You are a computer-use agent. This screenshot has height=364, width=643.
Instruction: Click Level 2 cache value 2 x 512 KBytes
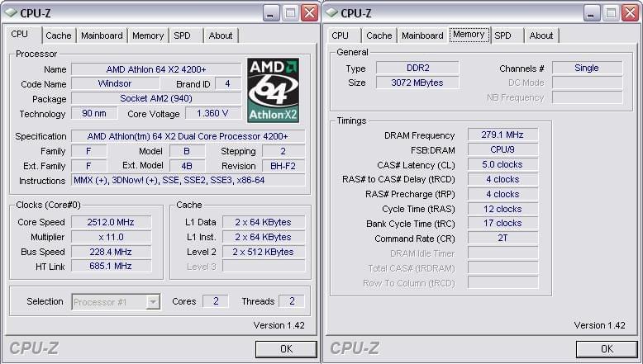264,252
